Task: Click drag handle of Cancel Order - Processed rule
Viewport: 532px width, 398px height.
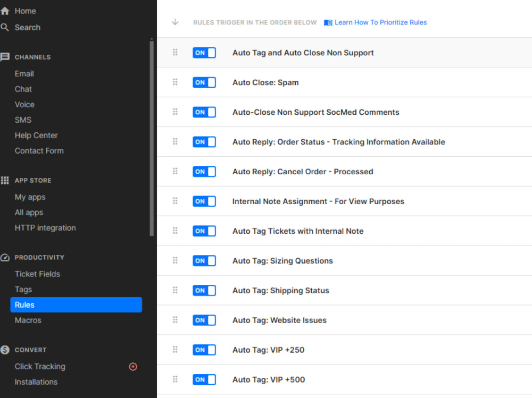Action: 175,171
